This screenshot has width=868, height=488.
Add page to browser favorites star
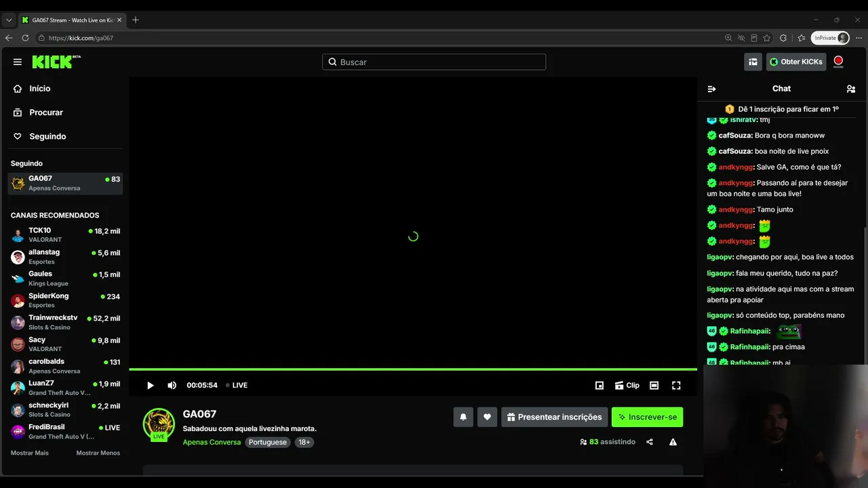point(767,38)
